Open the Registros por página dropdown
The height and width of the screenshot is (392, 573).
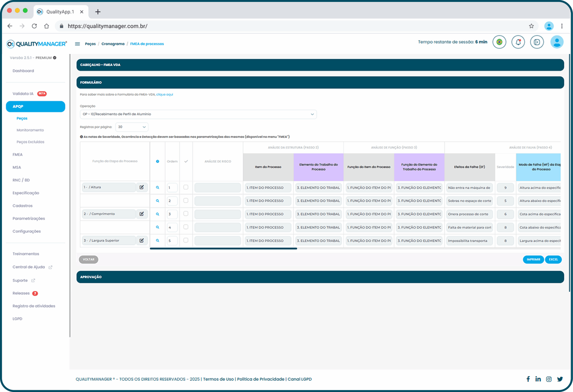click(132, 127)
